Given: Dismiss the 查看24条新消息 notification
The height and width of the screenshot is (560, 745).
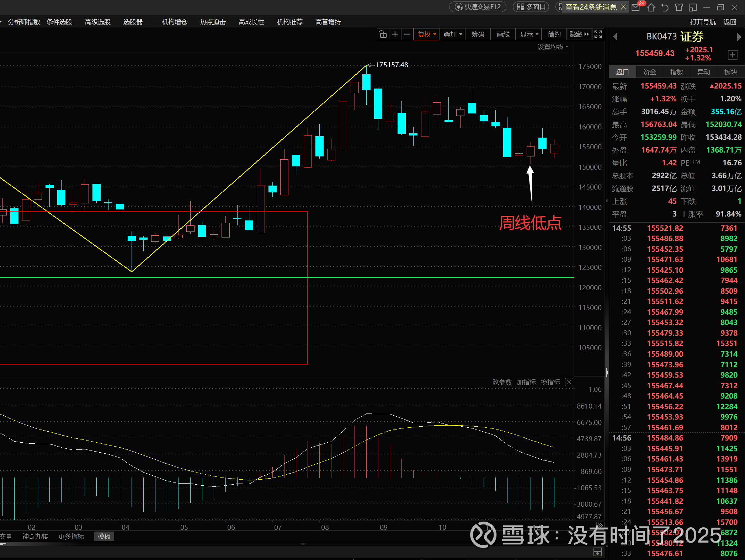Looking at the screenshot, I should [x=623, y=7].
